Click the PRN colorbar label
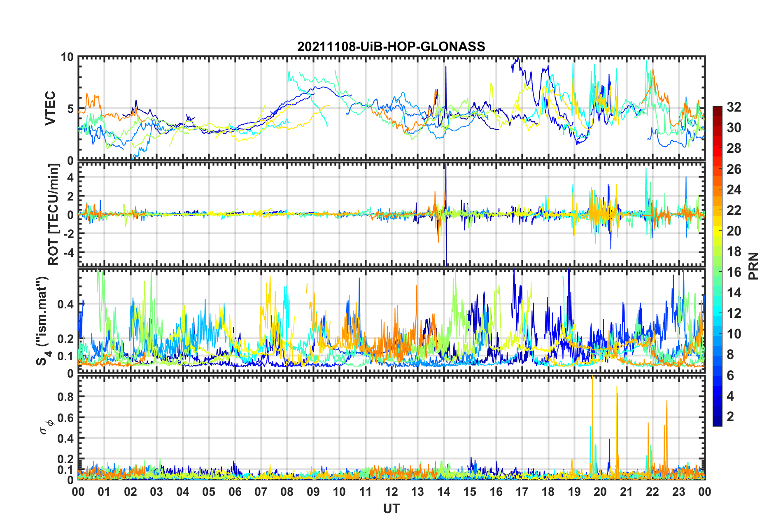Viewport: 783px width, 532px height. (x=754, y=266)
